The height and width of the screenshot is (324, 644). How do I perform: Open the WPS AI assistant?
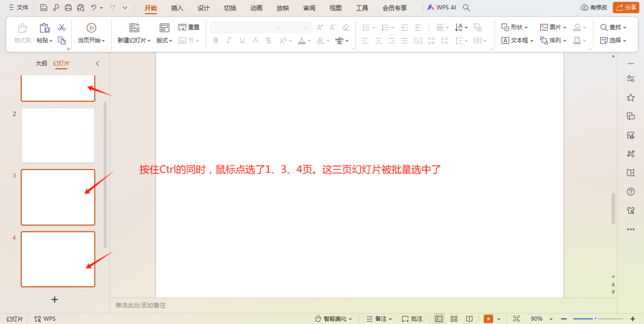443,8
